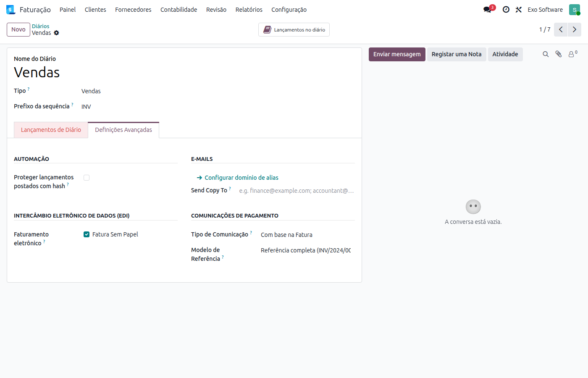Go to next record arrow

tap(575, 29)
